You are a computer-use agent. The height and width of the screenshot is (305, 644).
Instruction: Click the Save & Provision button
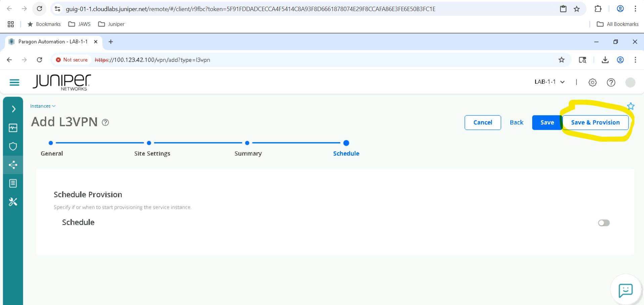point(595,122)
